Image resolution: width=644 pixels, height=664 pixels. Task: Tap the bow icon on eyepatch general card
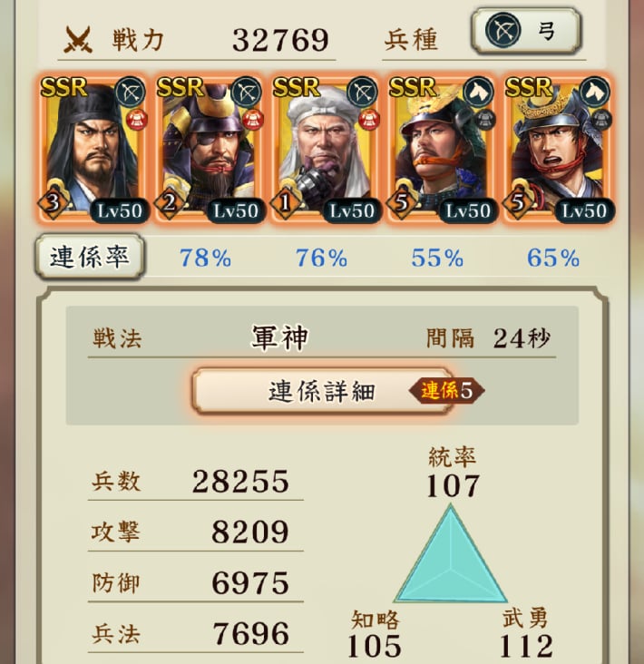(x=246, y=92)
